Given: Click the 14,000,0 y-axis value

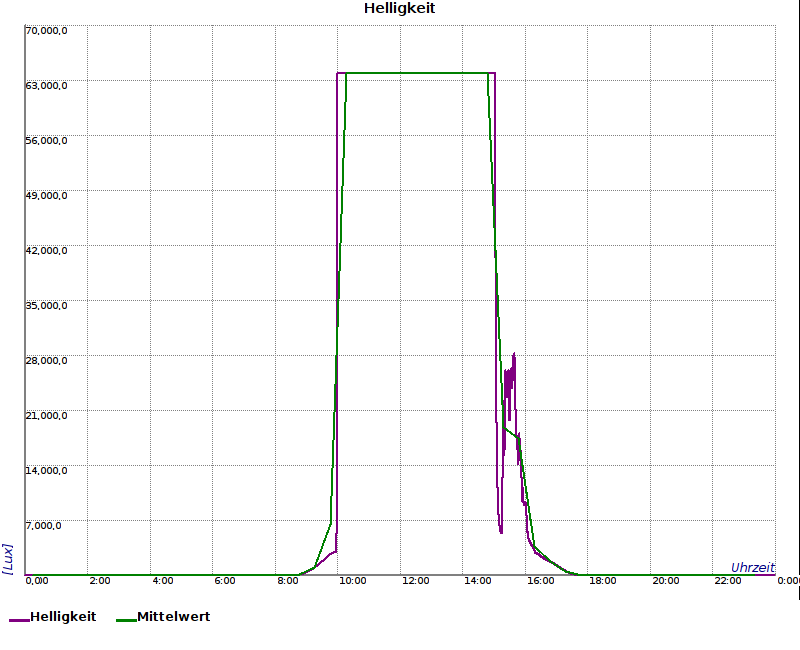Looking at the screenshot, I should 46,470.
